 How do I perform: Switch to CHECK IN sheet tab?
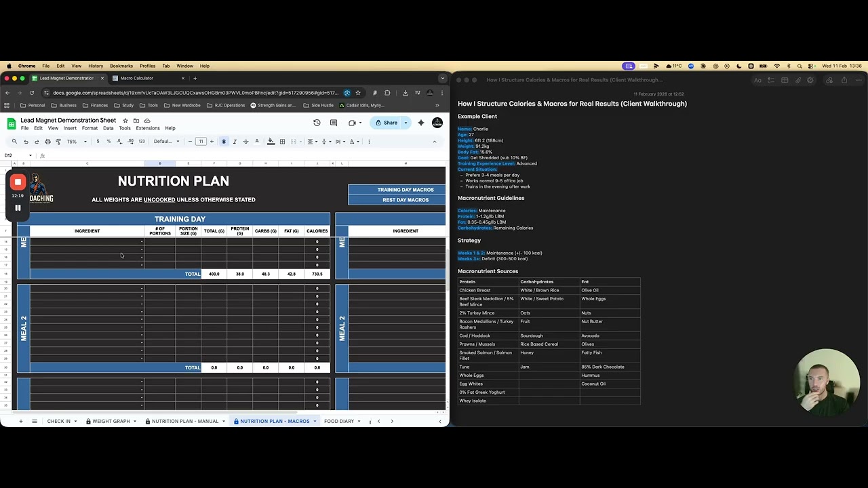62,422
